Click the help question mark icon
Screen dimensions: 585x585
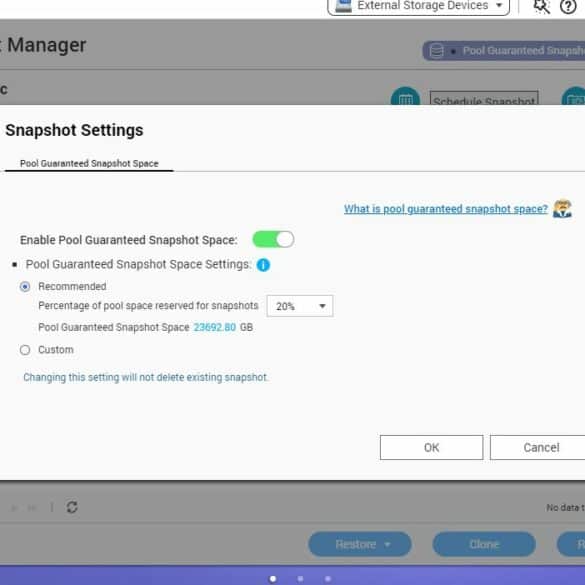coord(568,6)
